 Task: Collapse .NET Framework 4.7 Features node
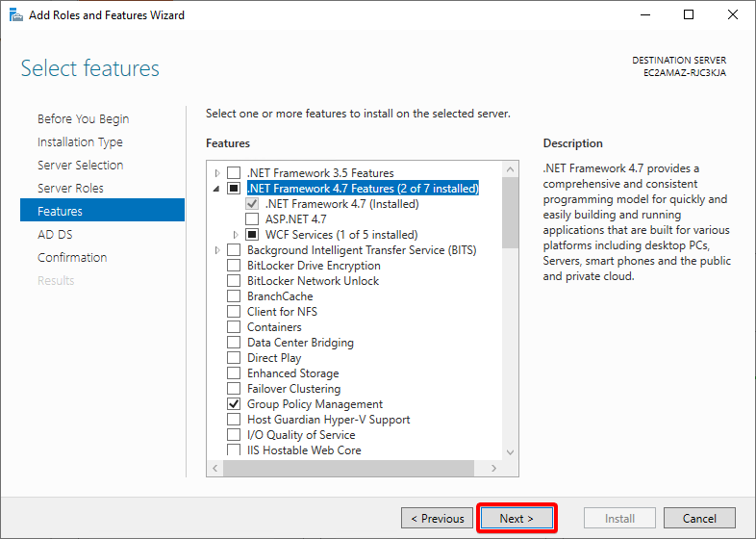click(216, 189)
